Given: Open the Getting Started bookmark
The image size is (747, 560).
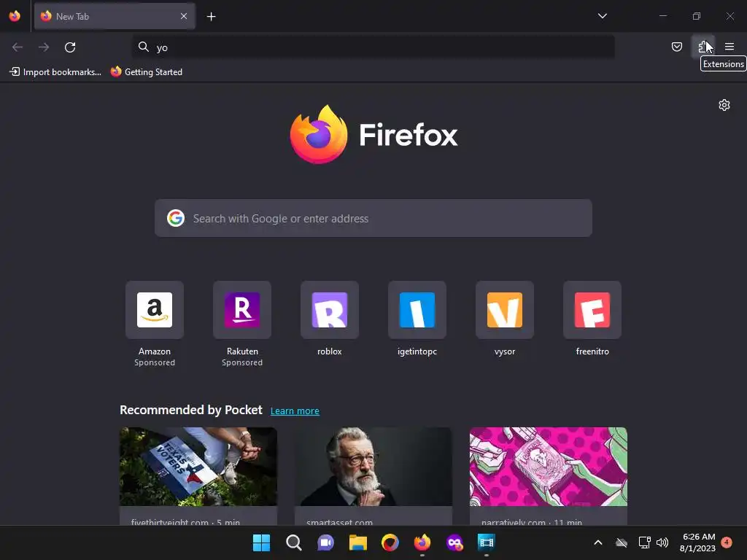Looking at the screenshot, I should click(x=147, y=72).
